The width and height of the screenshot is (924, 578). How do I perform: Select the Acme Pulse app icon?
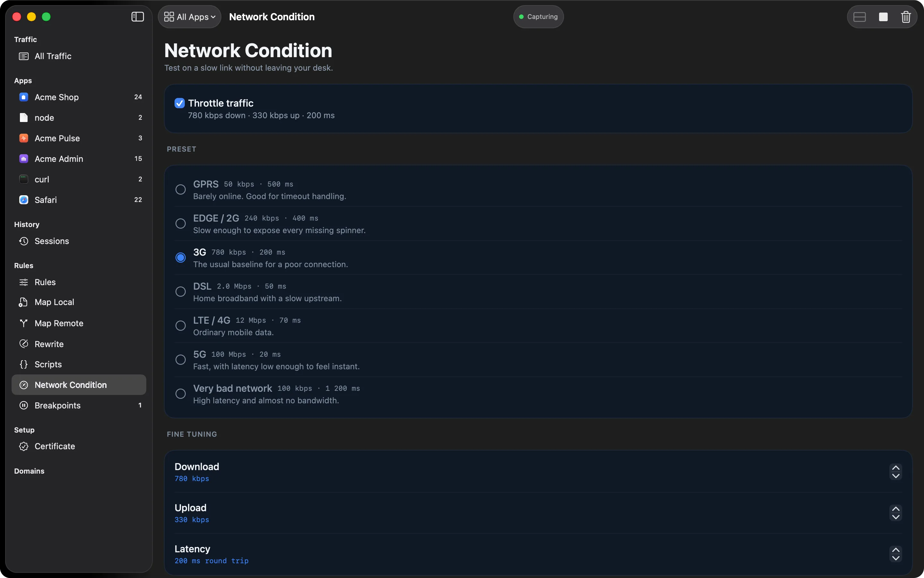tap(24, 138)
